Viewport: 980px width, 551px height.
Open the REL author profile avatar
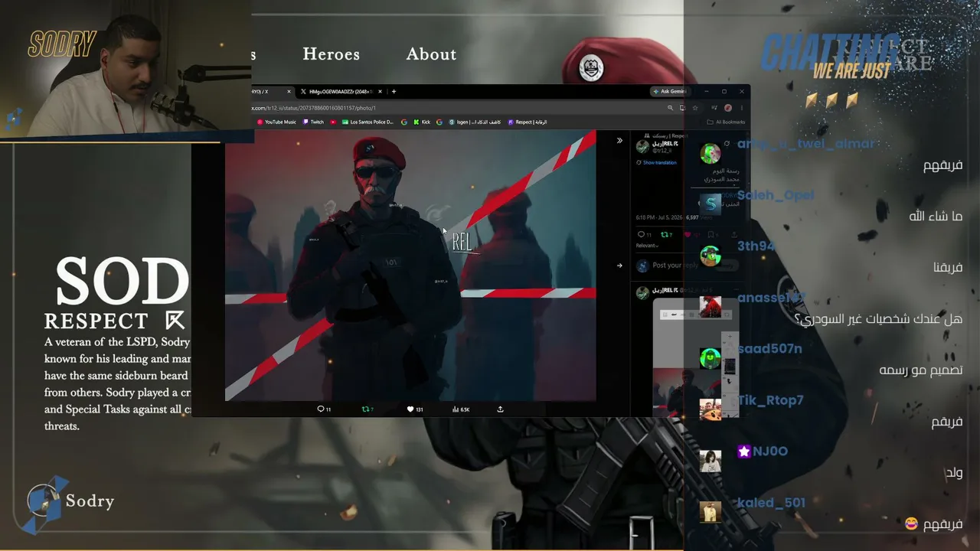click(x=642, y=145)
